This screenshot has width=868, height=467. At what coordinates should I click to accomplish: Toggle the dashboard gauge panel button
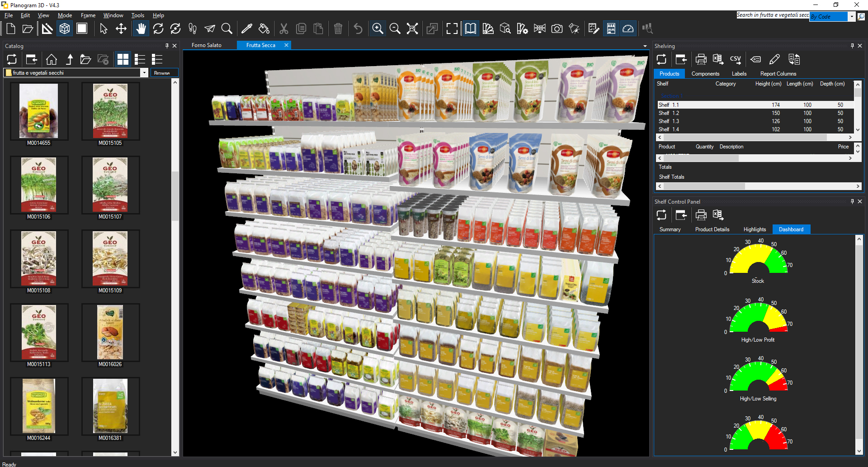[628, 29]
